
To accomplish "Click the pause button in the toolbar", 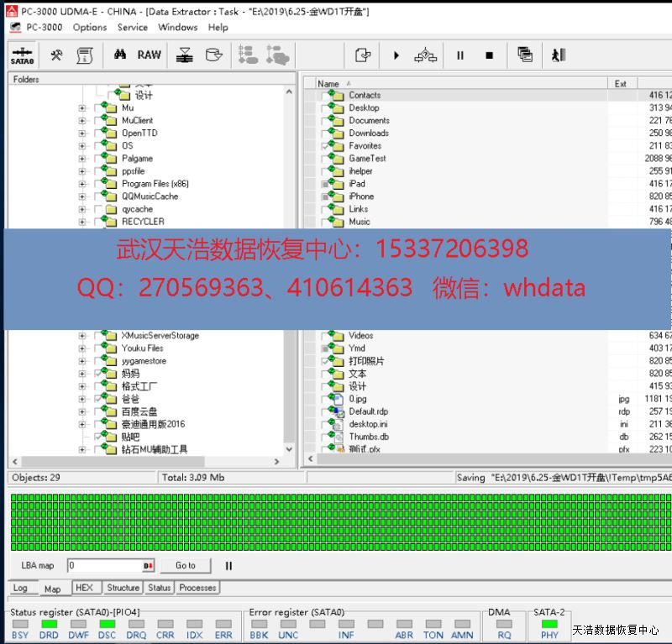I will [460, 55].
